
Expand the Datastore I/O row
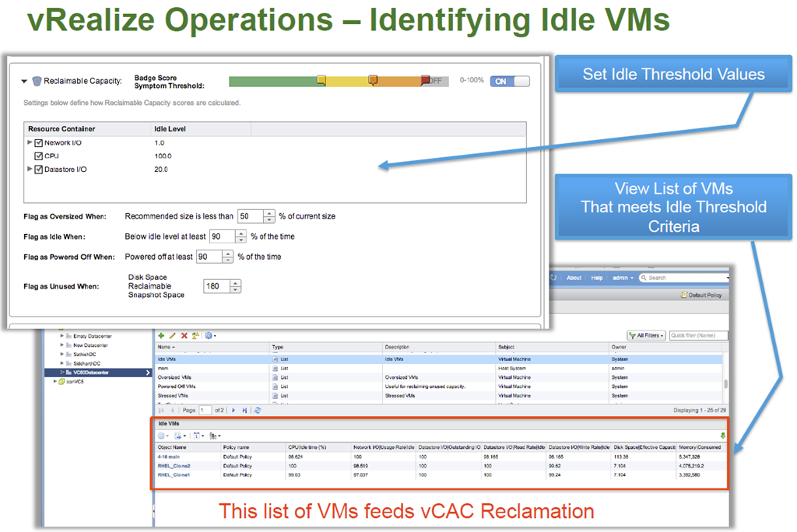(x=30, y=169)
